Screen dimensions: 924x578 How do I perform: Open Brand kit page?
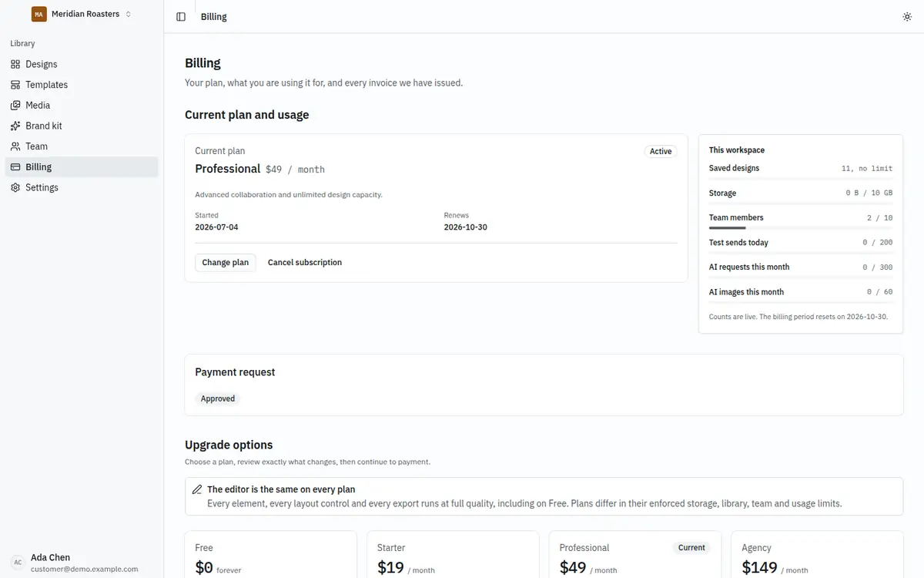tap(82, 126)
